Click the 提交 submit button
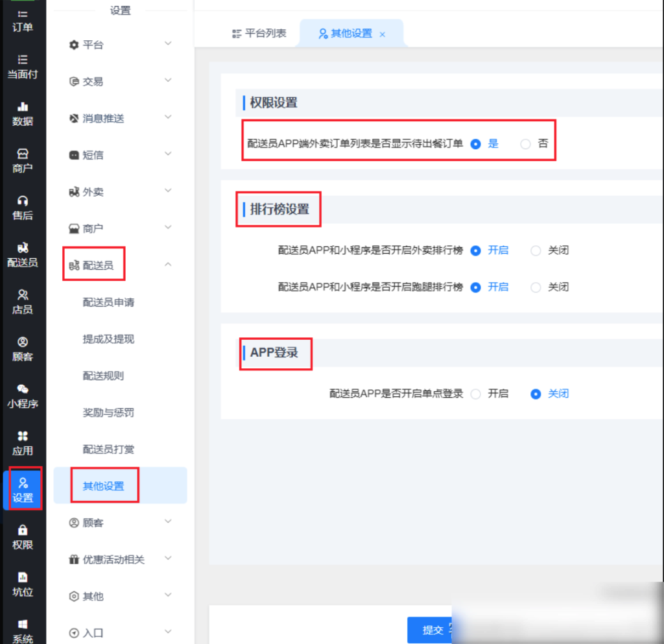This screenshot has width=664, height=644. [433, 630]
